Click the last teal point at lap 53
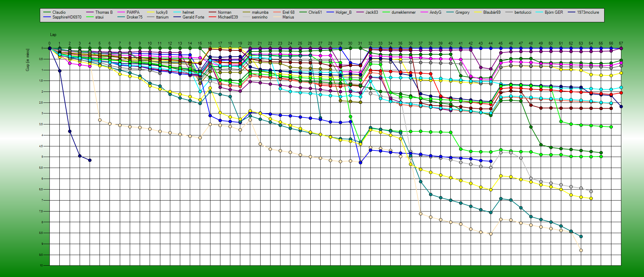644x277 pixels. click(x=581, y=237)
